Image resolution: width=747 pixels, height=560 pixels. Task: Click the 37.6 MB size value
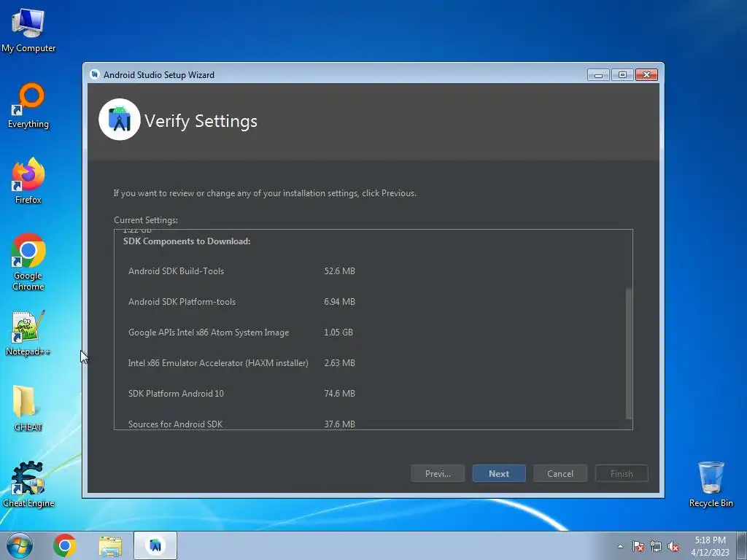340,424
